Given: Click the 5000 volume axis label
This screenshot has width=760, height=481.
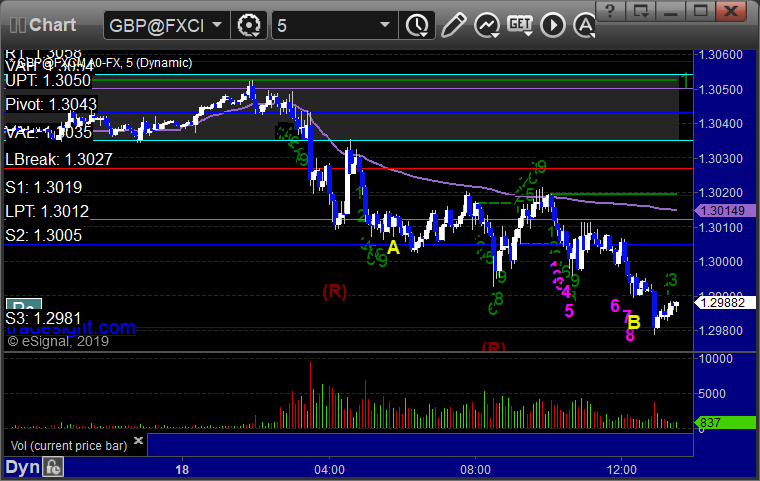Looking at the screenshot, I should click(712, 394).
